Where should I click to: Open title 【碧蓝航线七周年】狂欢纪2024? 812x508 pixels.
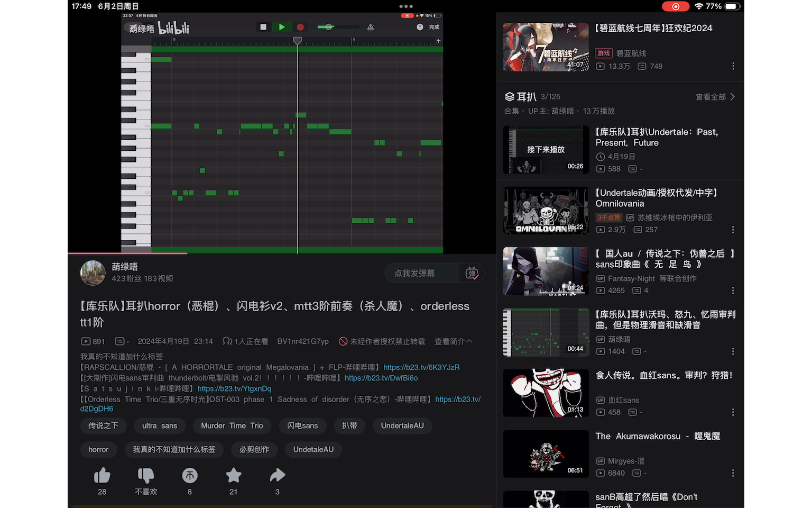coord(654,28)
